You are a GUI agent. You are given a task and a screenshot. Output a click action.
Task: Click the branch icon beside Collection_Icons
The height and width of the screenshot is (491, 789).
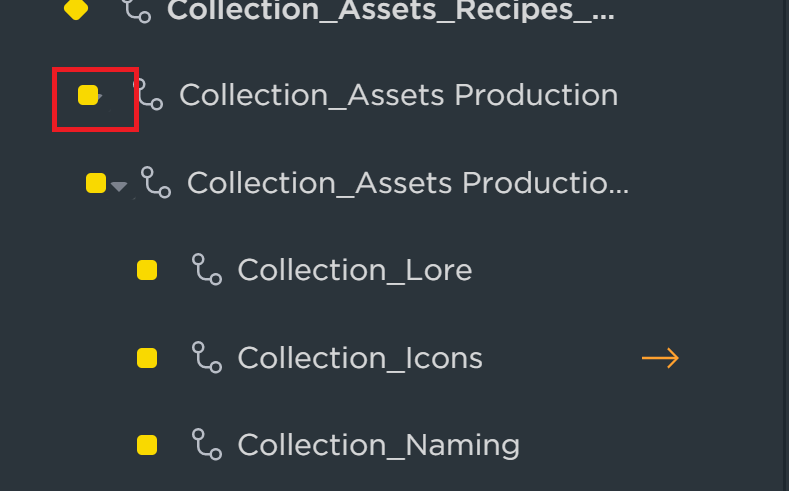tap(207, 358)
